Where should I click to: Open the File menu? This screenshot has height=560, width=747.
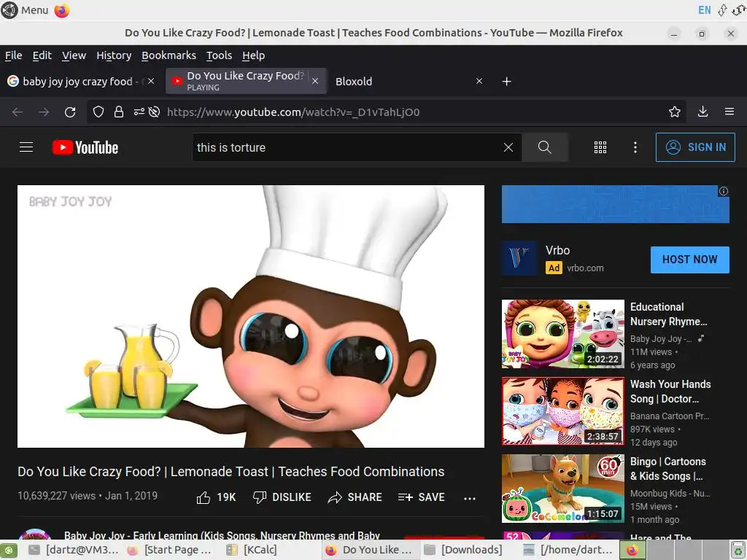point(13,55)
